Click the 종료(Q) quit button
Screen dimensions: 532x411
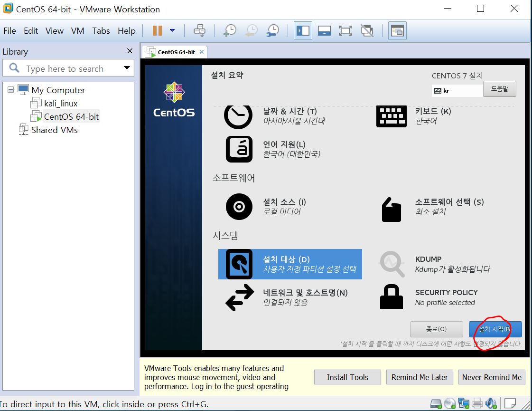436,329
